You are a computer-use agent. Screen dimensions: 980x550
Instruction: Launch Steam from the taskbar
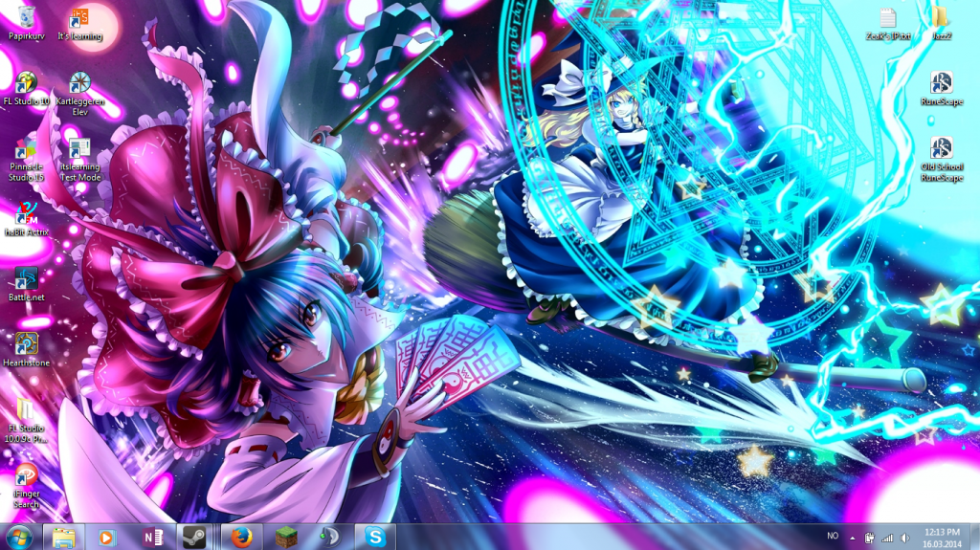(194, 537)
